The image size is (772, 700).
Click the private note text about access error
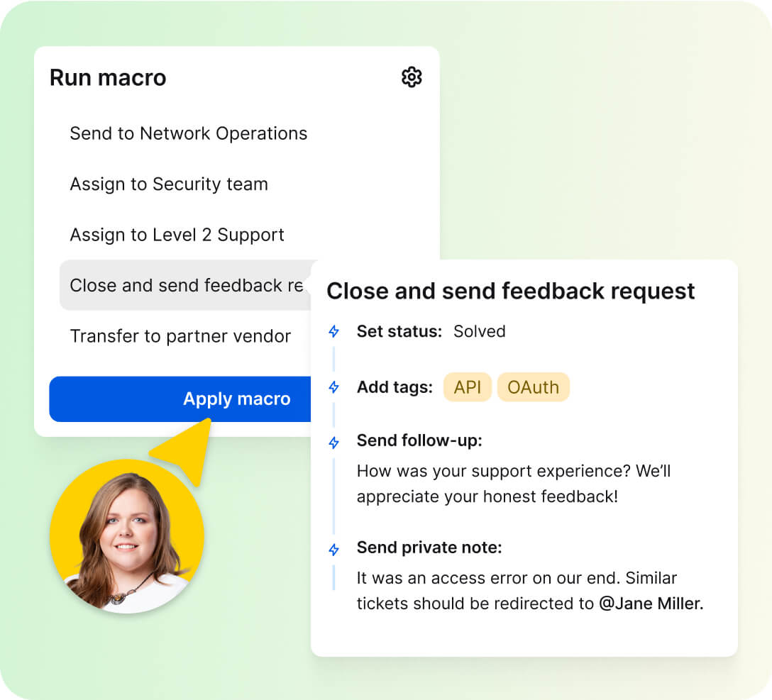pos(516,578)
